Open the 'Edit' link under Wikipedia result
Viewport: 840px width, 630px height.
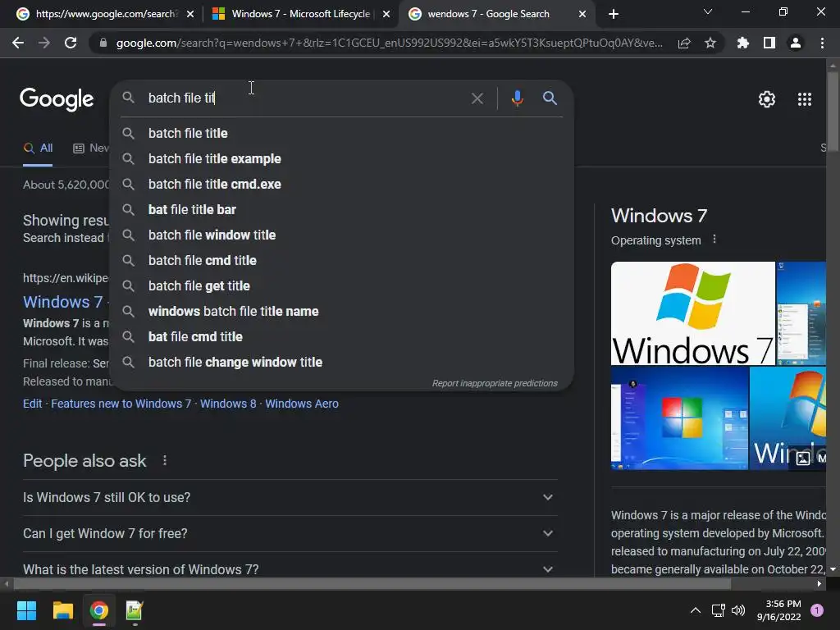point(32,404)
